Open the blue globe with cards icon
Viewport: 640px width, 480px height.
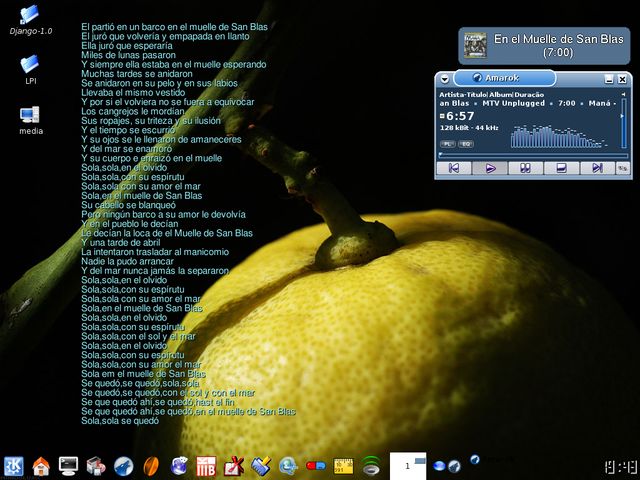(178, 466)
